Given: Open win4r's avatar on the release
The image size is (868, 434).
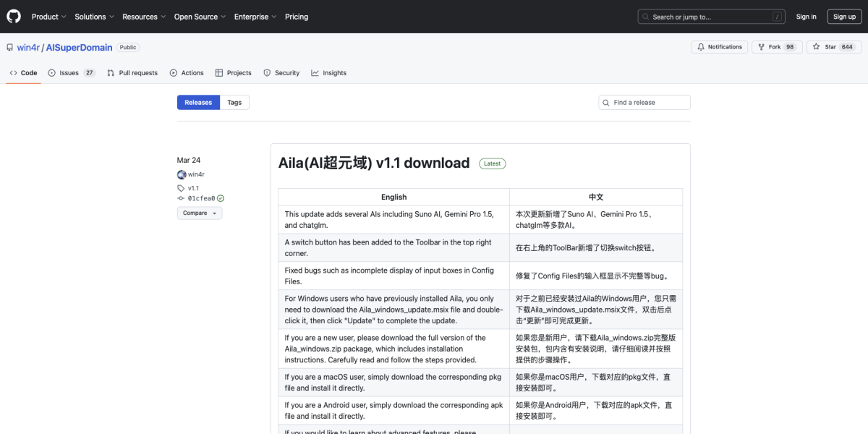Looking at the screenshot, I should 181,174.
